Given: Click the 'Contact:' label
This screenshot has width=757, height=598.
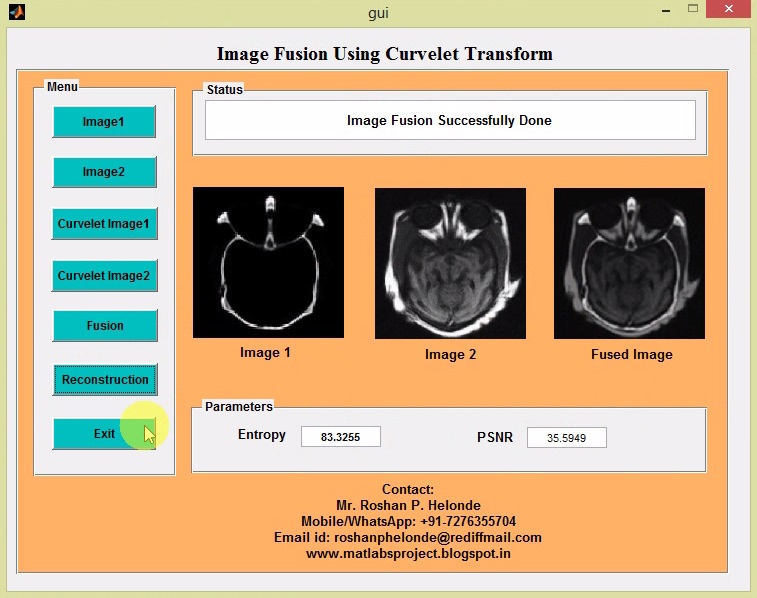Looking at the screenshot, I should [x=408, y=489].
